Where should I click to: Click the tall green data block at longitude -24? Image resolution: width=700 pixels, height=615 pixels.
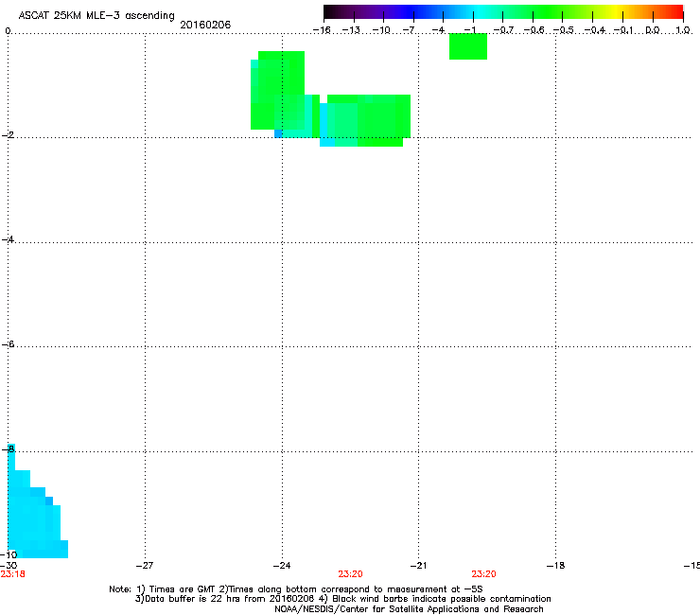pos(278,90)
